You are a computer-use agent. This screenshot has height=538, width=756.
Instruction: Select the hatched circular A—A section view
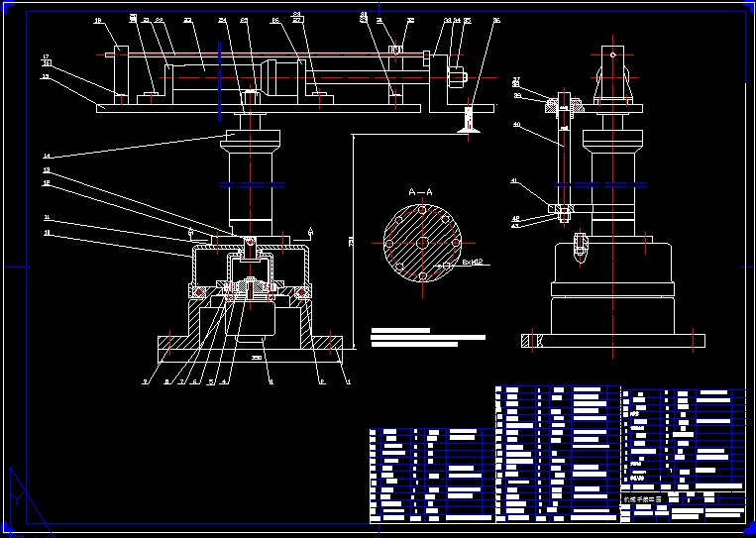pyautogui.click(x=422, y=243)
